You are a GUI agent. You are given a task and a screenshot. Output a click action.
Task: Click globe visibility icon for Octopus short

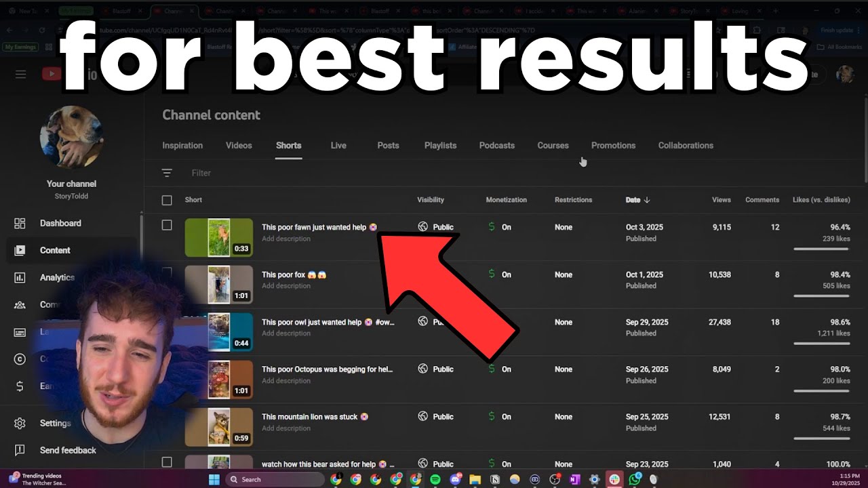click(x=423, y=369)
